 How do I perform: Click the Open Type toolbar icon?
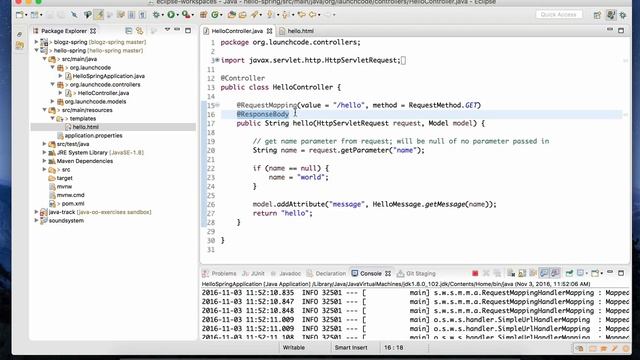pyautogui.click(x=231, y=15)
